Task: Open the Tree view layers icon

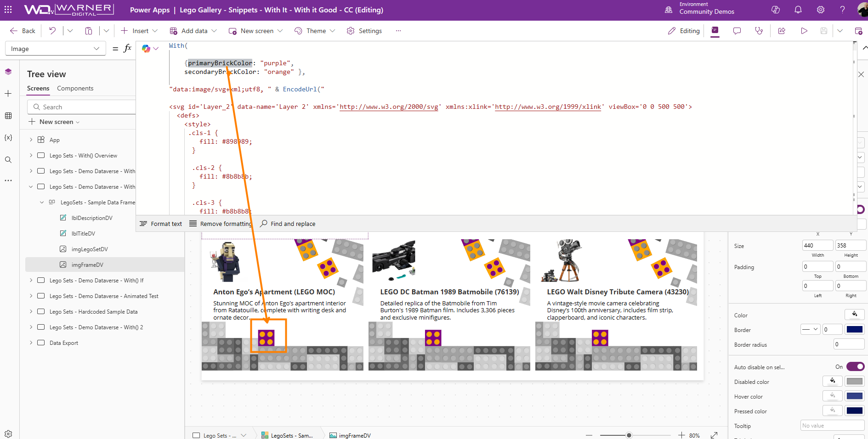Action: (x=8, y=72)
